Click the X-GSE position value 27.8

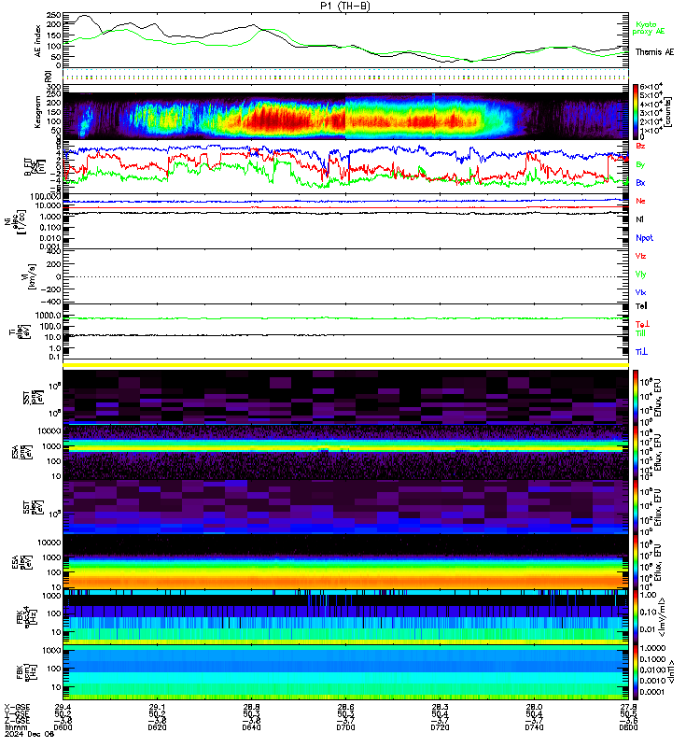[628, 707]
